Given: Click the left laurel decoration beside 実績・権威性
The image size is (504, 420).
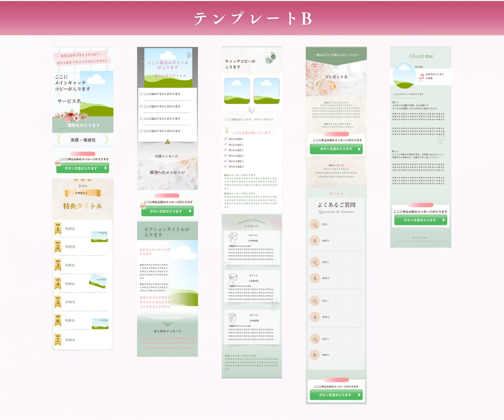Looking at the screenshot, I should coord(59,140).
